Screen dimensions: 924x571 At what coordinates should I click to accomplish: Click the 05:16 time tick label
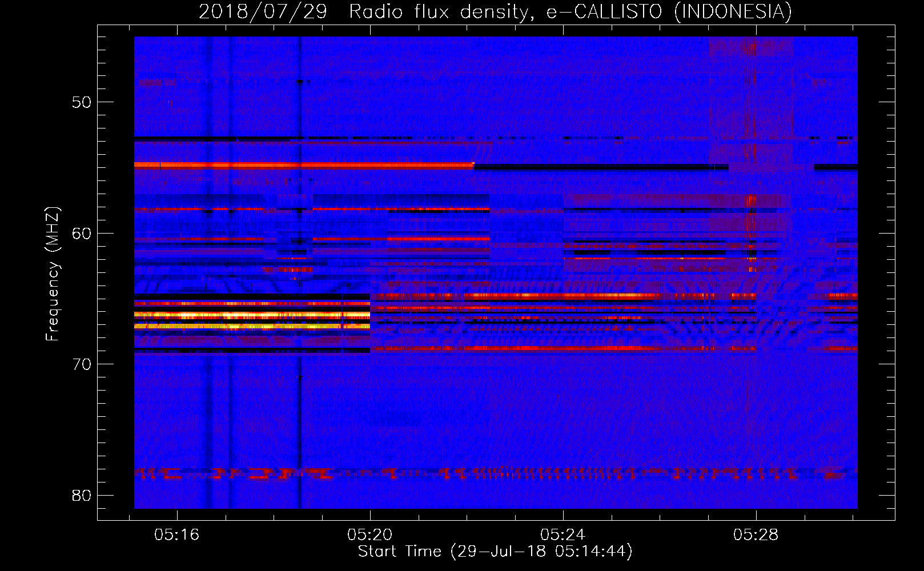(176, 535)
